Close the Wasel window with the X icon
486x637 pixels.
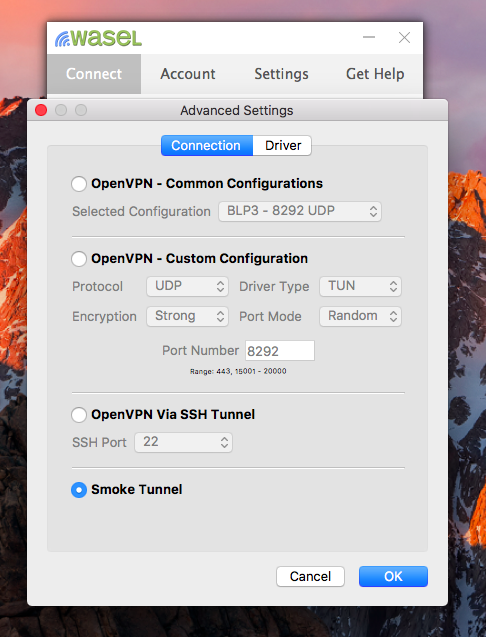coord(404,38)
